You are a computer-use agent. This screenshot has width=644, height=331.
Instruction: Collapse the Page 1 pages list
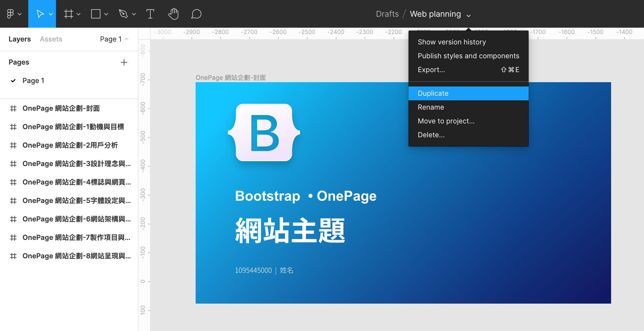pos(126,39)
